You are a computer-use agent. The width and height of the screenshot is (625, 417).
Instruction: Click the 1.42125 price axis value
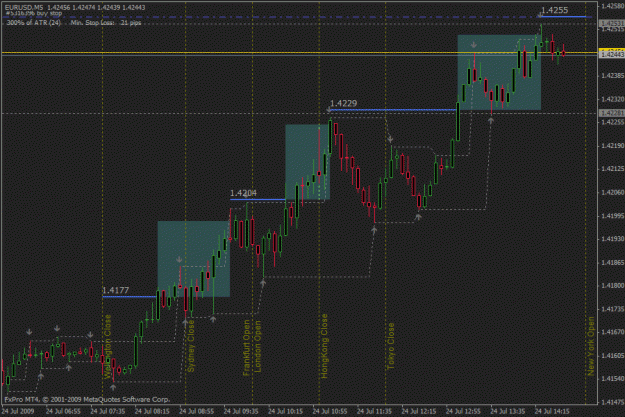click(613, 169)
